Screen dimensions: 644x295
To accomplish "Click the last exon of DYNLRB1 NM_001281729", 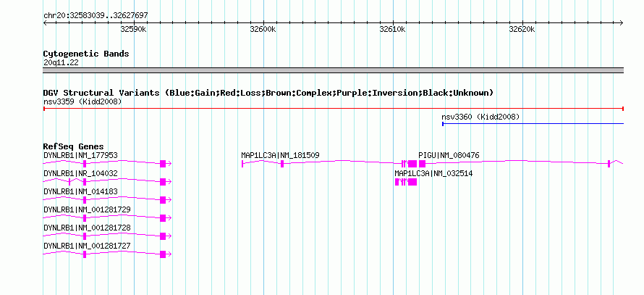I will pyautogui.click(x=163, y=218).
